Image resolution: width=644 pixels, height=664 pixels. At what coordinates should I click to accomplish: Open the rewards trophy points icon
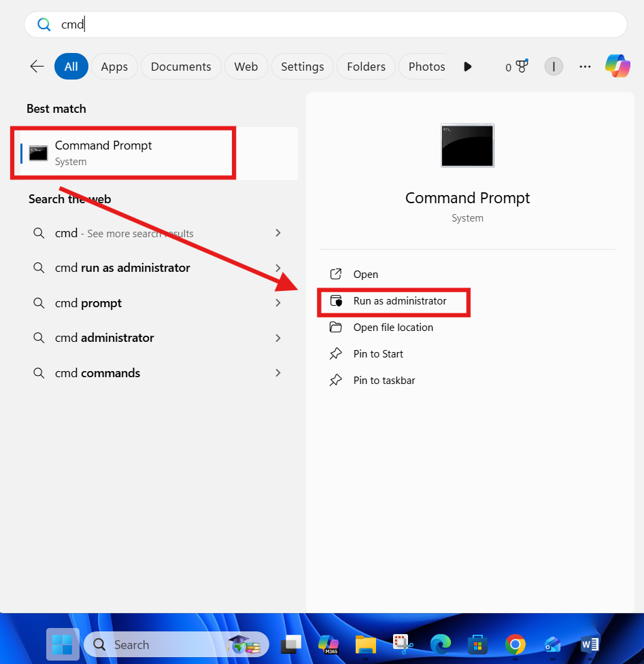pyautogui.click(x=517, y=67)
